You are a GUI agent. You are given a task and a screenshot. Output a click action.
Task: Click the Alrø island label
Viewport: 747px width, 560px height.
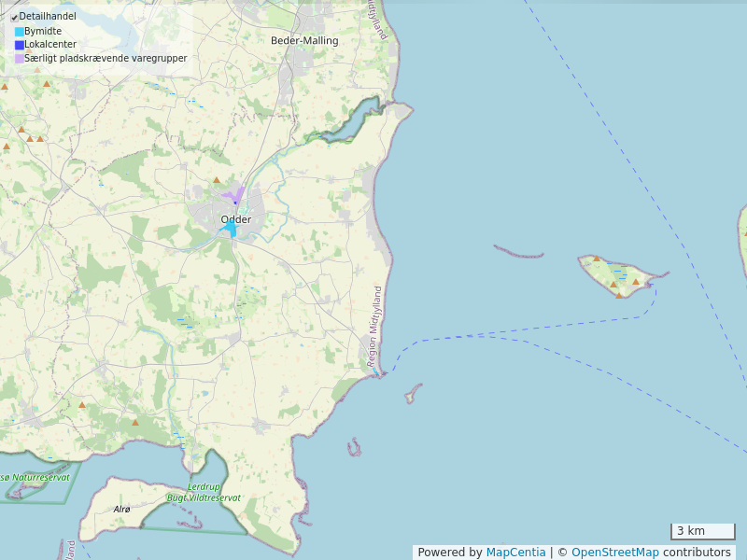[x=121, y=509]
